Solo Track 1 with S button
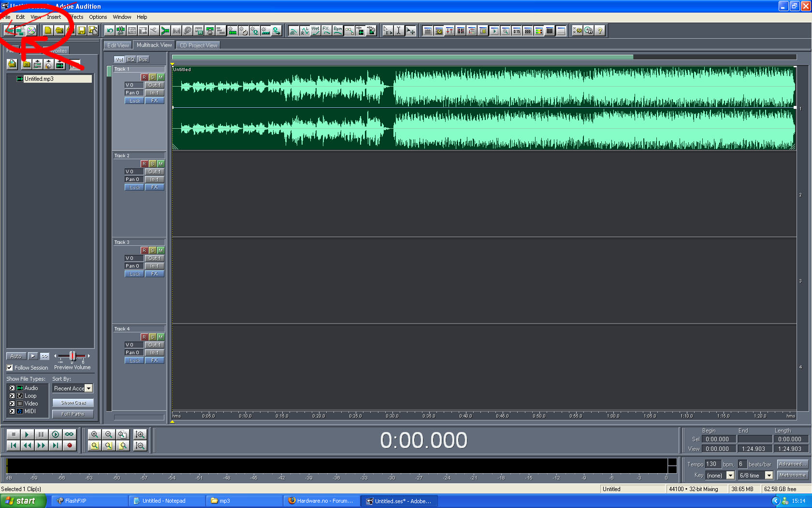 (152, 77)
